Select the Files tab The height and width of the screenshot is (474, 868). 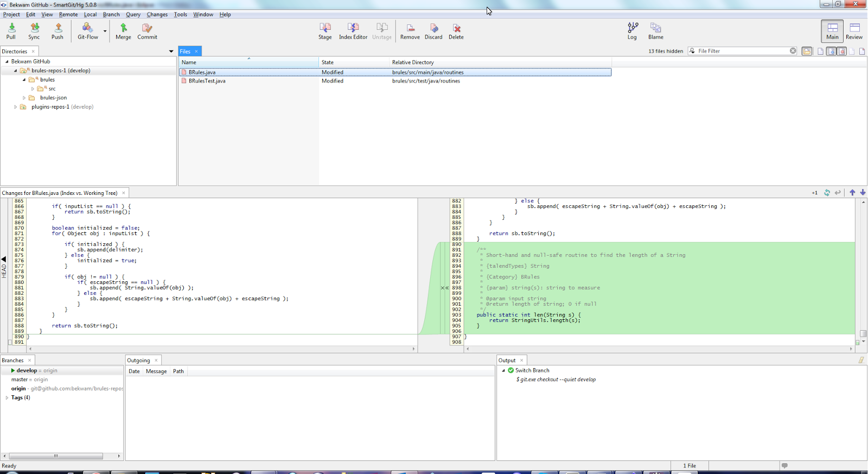pyautogui.click(x=190, y=51)
